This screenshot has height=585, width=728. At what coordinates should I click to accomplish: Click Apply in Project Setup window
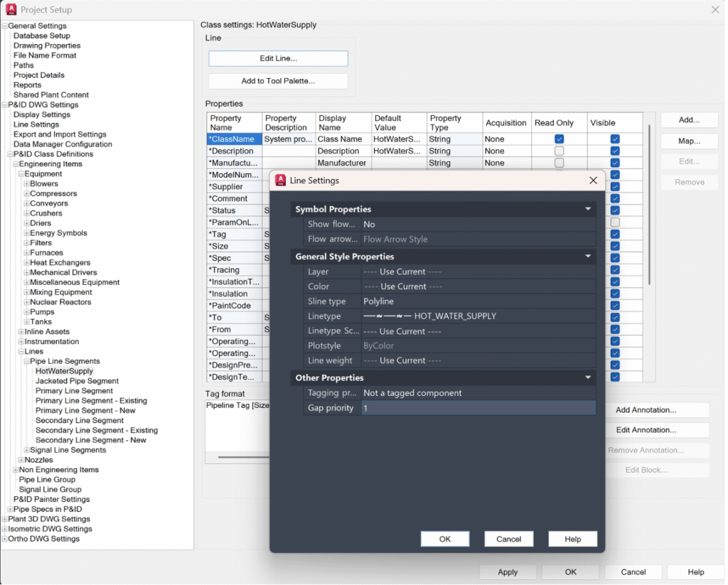508,572
